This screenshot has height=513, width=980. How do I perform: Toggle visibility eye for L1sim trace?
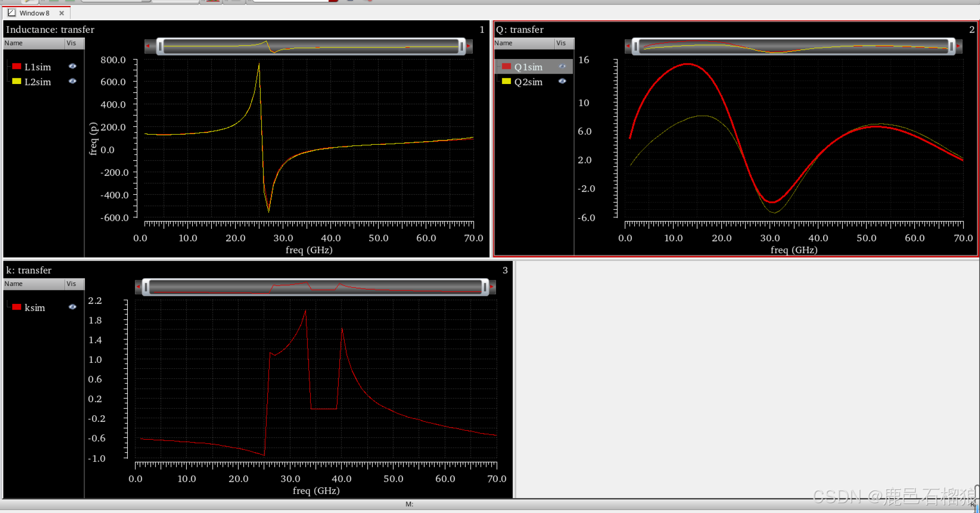(x=72, y=66)
